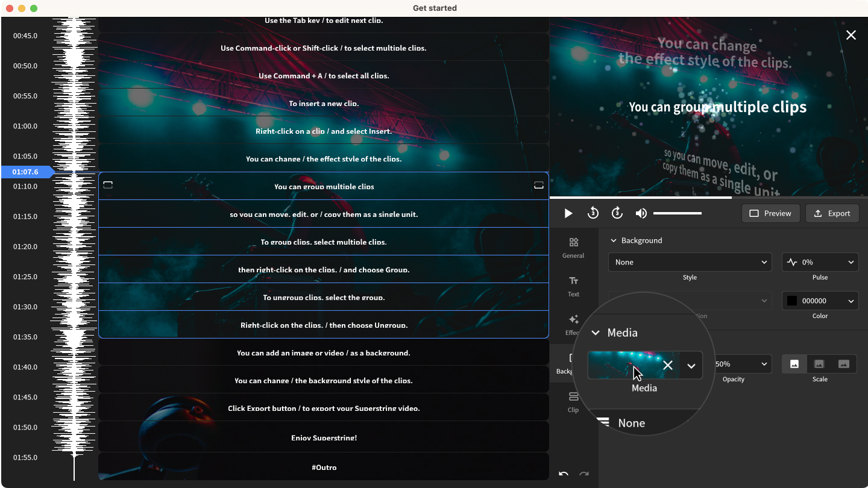
Task: Rewind 3 seconds with the back icon
Action: tap(593, 213)
